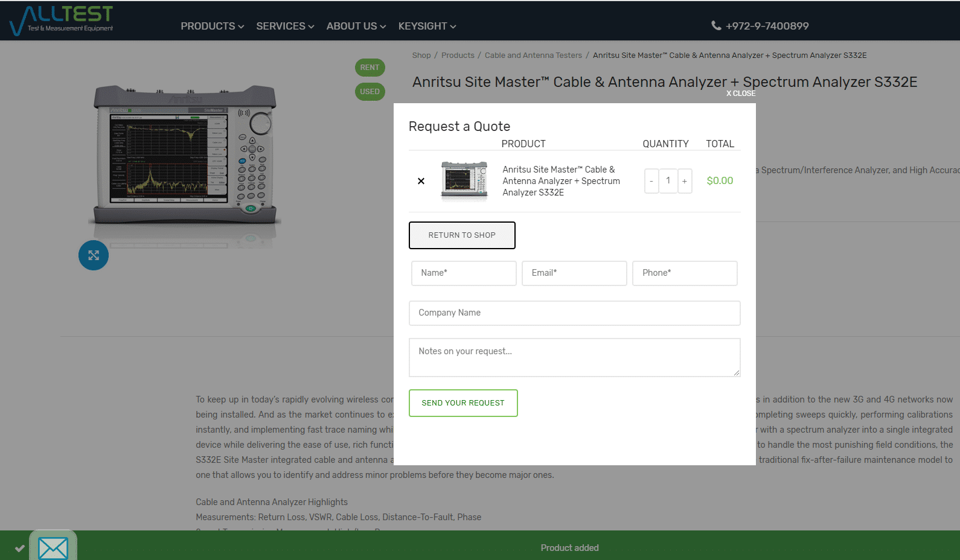Click the product thumbnail in quote table
The image size is (960, 560).
pyautogui.click(x=464, y=180)
